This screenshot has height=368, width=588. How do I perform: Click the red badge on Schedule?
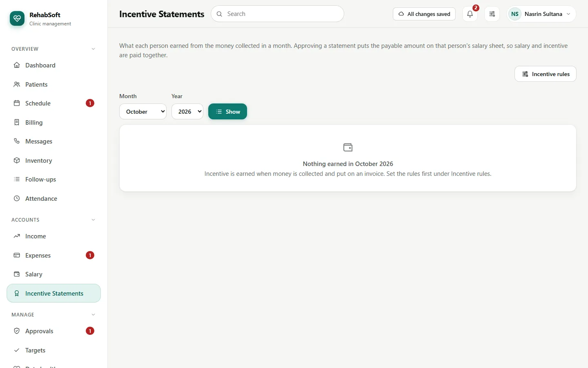tap(90, 103)
